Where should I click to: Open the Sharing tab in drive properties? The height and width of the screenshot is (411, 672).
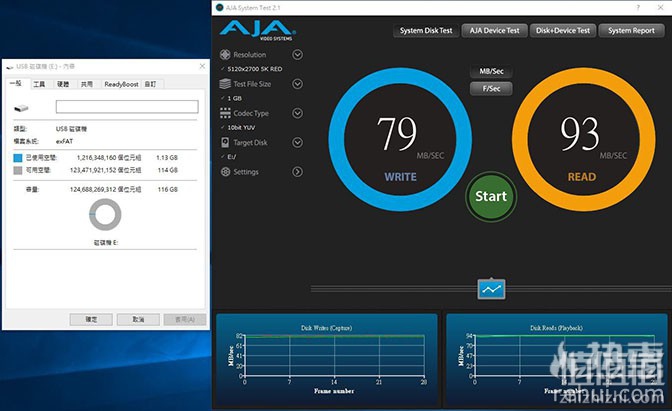(87, 84)
